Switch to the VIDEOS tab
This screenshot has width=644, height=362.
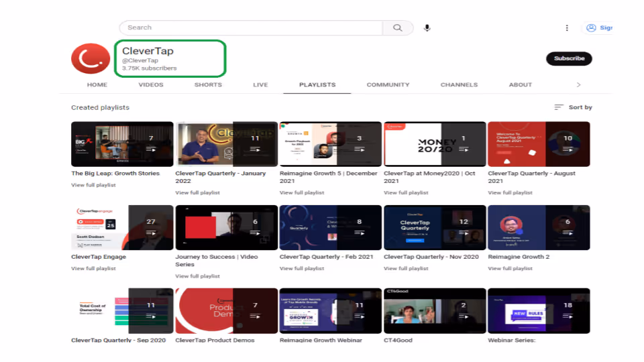151,84
